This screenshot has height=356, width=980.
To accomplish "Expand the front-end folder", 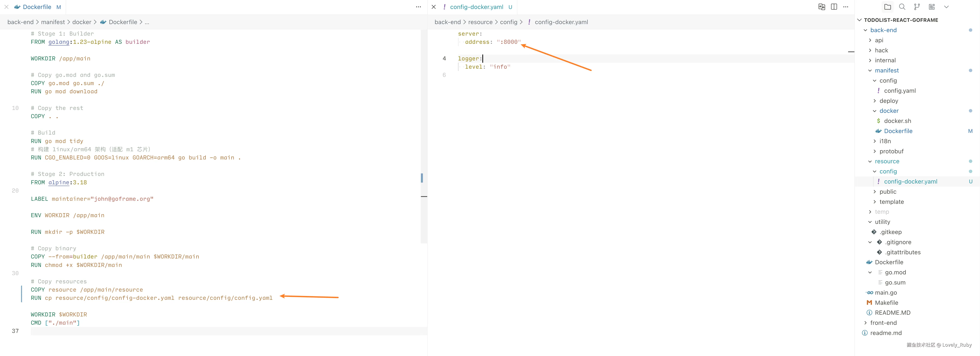I will pyautogui.click(x=866, y=323).
